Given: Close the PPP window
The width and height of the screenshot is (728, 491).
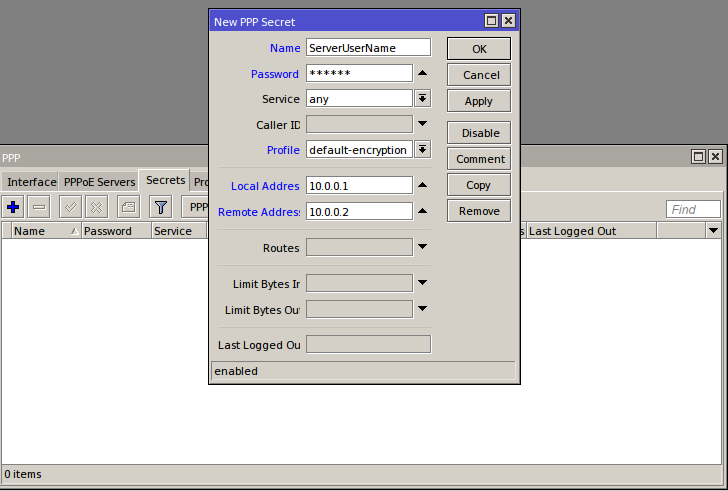Looking at the screenshot, I should tap(714, 157).
